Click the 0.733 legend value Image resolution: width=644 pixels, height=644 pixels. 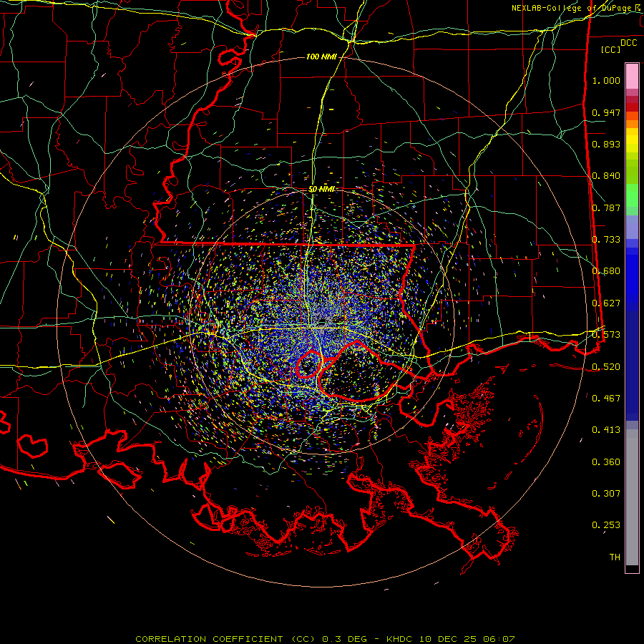(x=606, y=240)
